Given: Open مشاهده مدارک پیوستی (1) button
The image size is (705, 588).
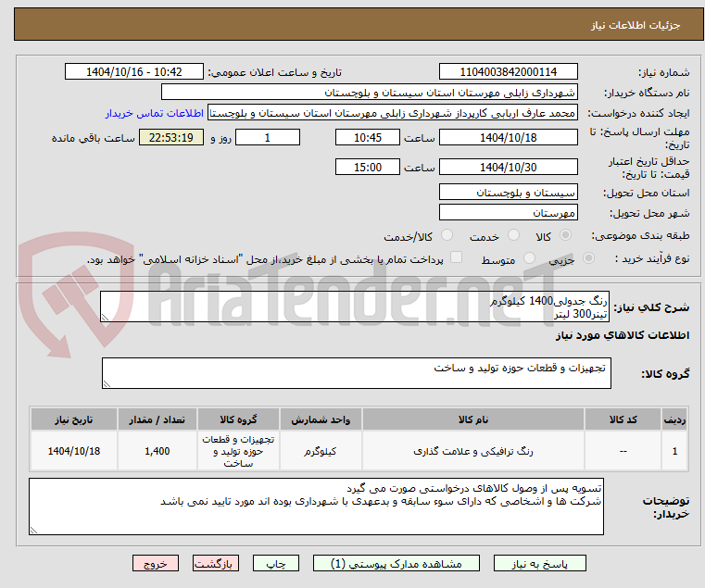Looking at the screenshot, I should 397,563.
